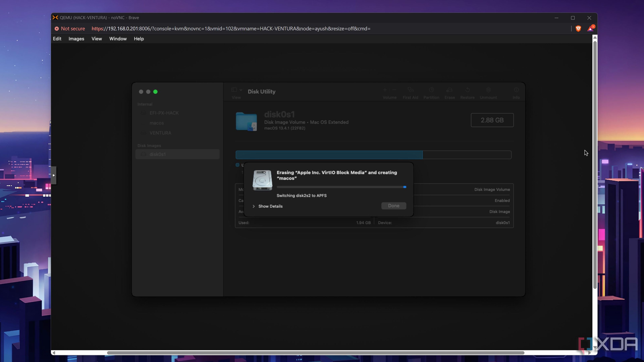This screenshot has height=362, width=644.
Task: Click the browser address bar URL
Action: point(231,29)
